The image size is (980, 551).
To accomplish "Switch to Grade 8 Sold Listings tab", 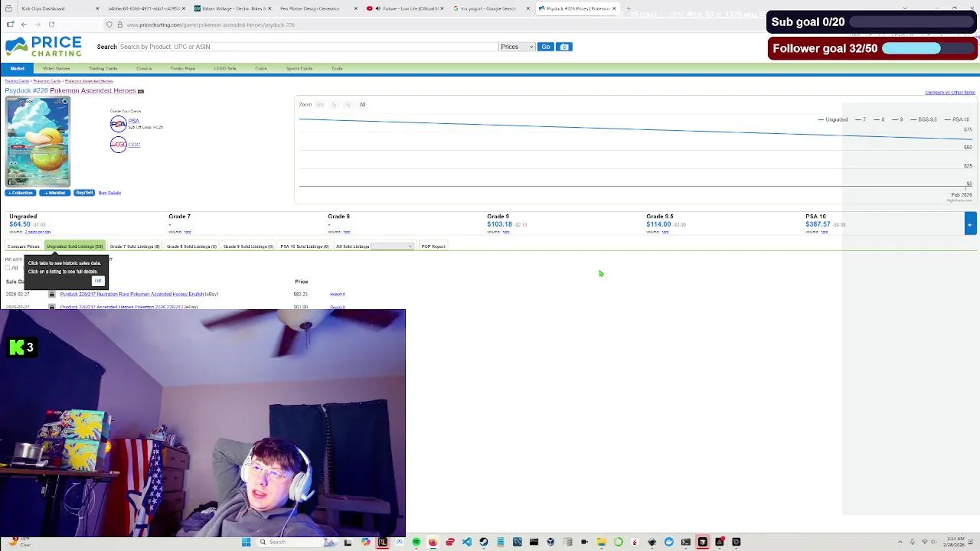I will pyautogui.click(x=191, y=246).
